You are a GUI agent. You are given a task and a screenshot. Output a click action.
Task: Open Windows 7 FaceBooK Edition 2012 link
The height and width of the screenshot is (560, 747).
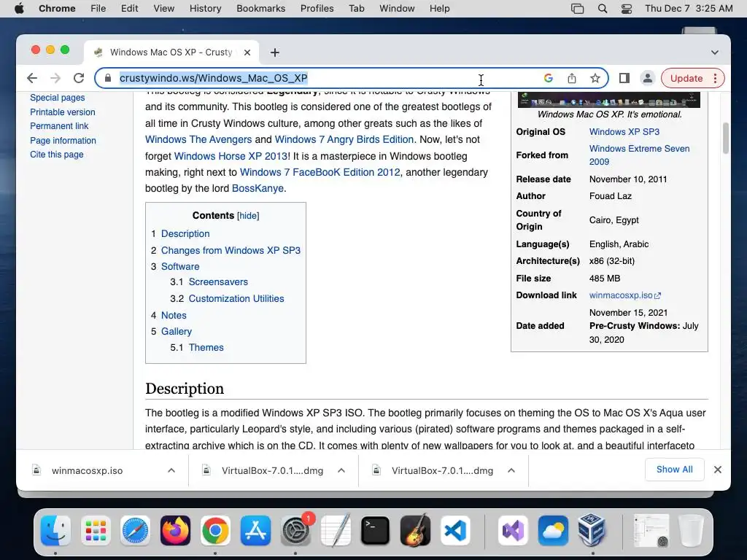(x=320, y=172)
